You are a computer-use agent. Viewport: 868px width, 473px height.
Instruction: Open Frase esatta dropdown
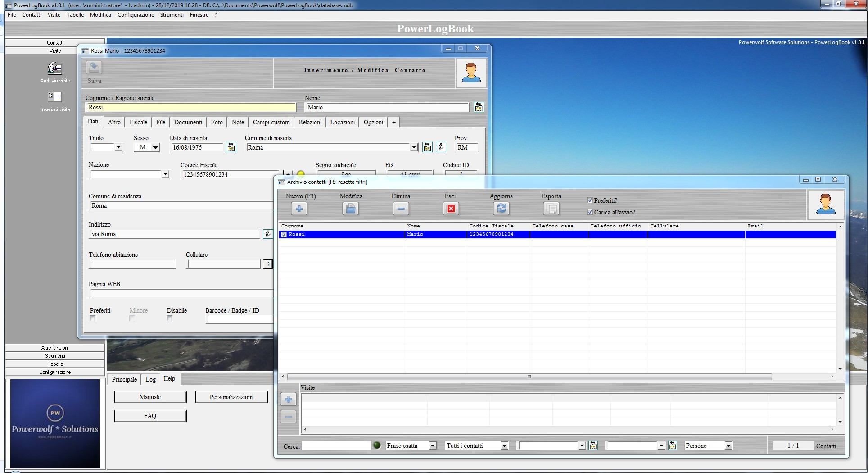[x=433, y=446]
